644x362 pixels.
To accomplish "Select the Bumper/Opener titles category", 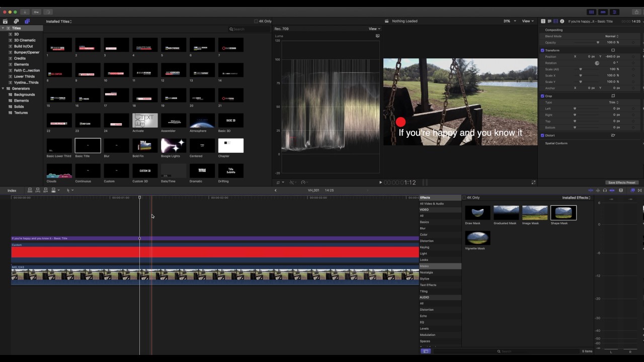I will [x=27, y=52].
